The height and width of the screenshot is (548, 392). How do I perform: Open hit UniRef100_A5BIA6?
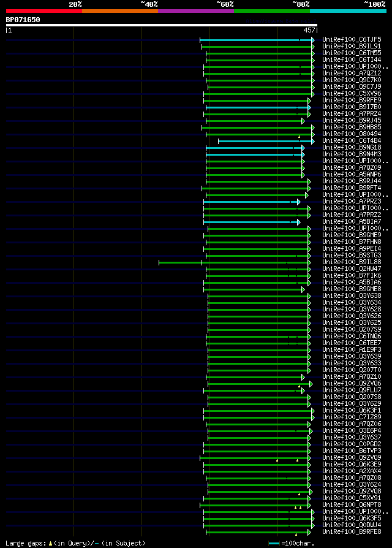coord(352,283)
